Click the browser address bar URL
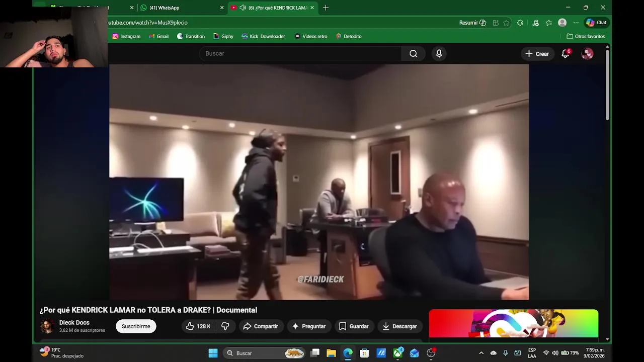 pos(147,23)
